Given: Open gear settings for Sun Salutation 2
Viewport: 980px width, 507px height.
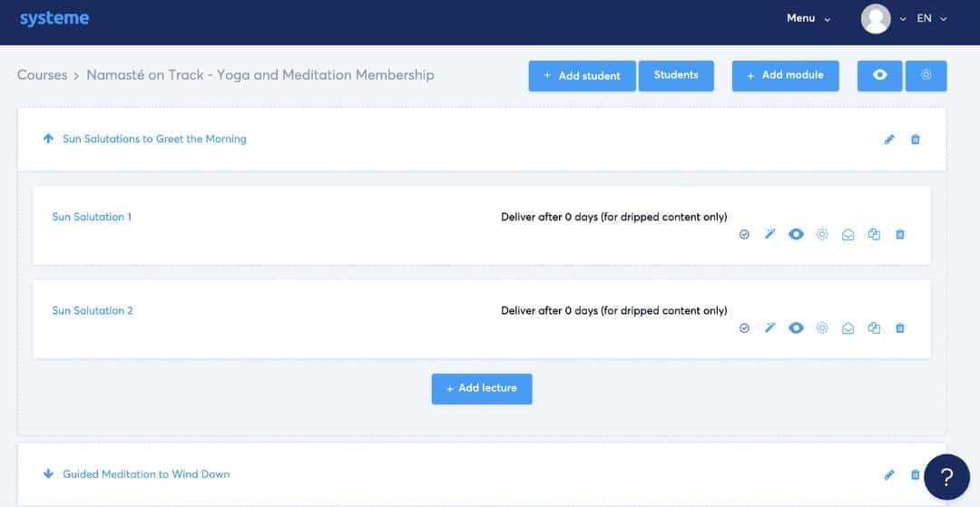Looking at the screenshot, I should click(x=822, y=327).
